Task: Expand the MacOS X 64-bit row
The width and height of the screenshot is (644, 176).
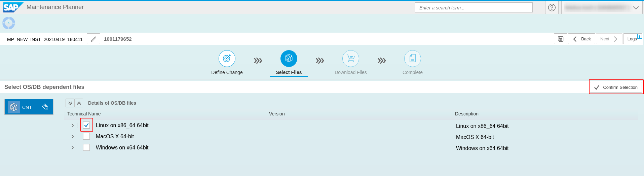Action: tap(73, 137)
